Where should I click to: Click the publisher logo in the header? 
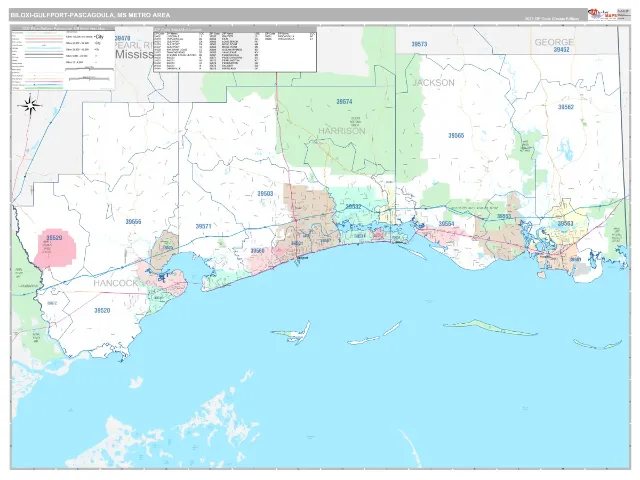[x=602, y=14]
